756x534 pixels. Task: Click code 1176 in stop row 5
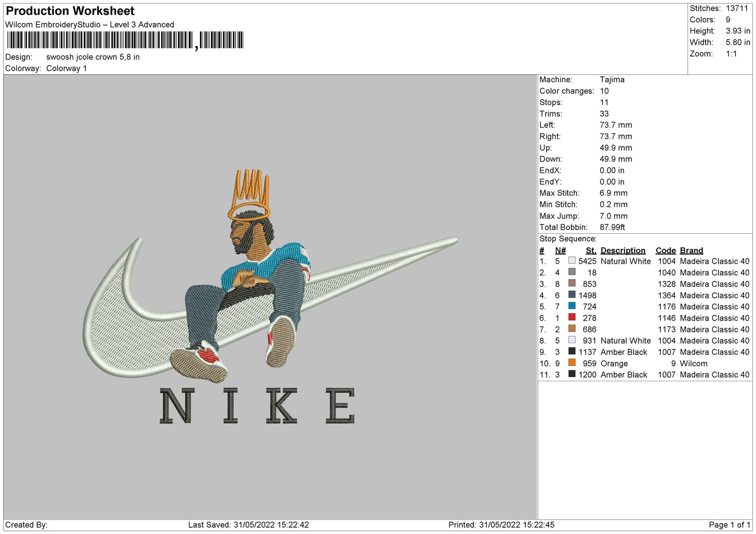coord(667,306)
